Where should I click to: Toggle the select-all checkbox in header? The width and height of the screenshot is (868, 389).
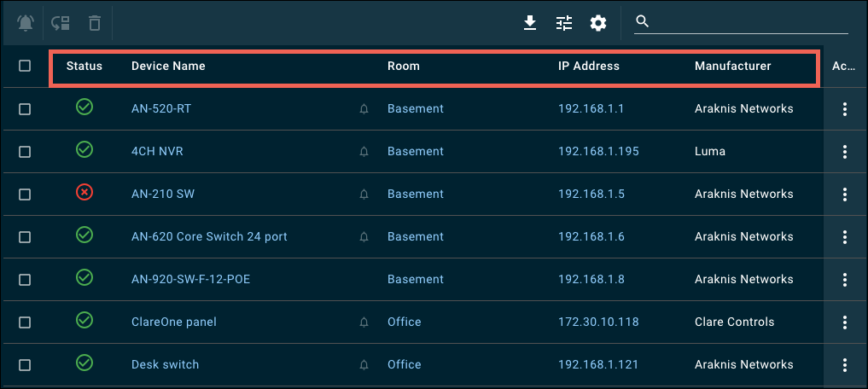click(25, 66)
